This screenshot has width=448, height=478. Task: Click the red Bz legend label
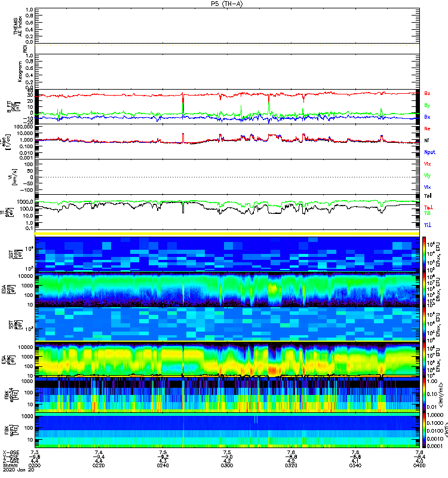[427, 94]
